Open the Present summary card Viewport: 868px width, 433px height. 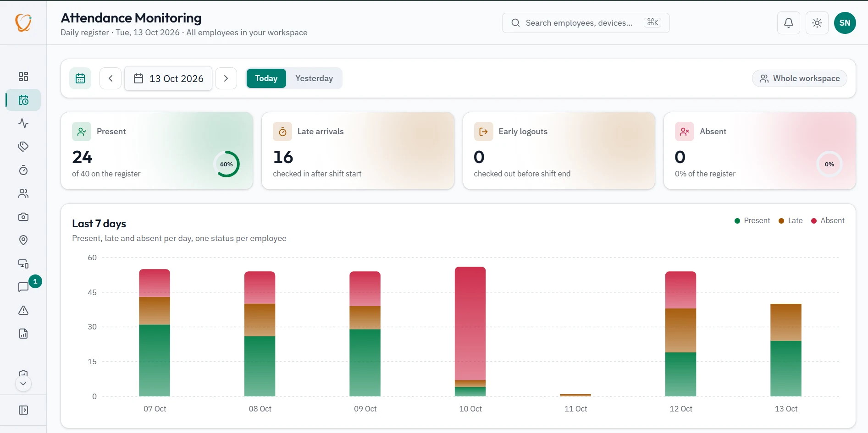pos(157,151)
